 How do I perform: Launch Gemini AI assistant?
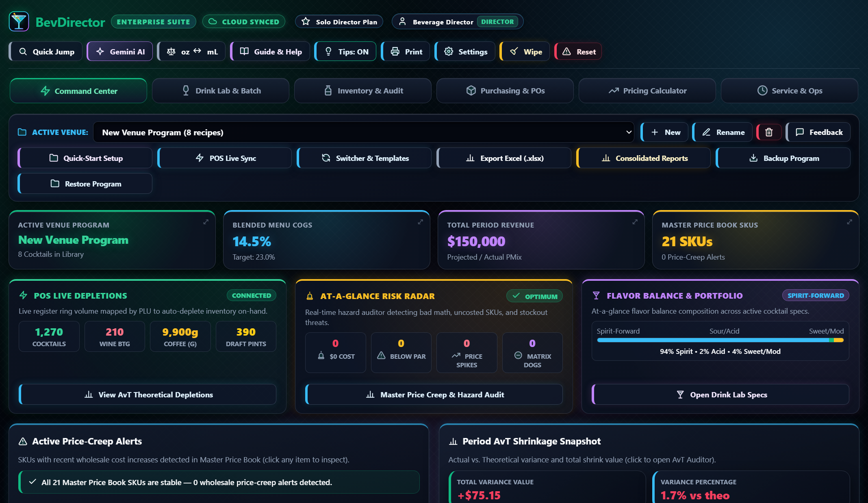click(120, 52)
